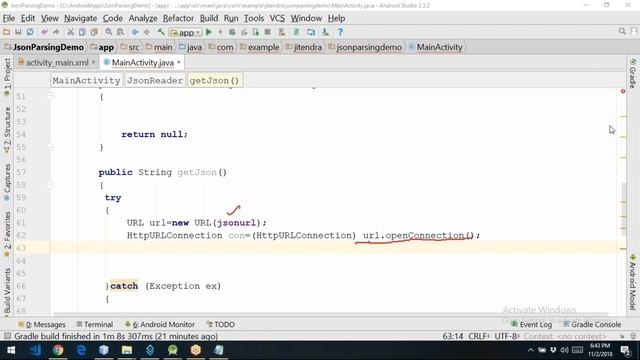The image size is (640, 360).
Task: Click the Help question mark icon
Action: (340, 32)
